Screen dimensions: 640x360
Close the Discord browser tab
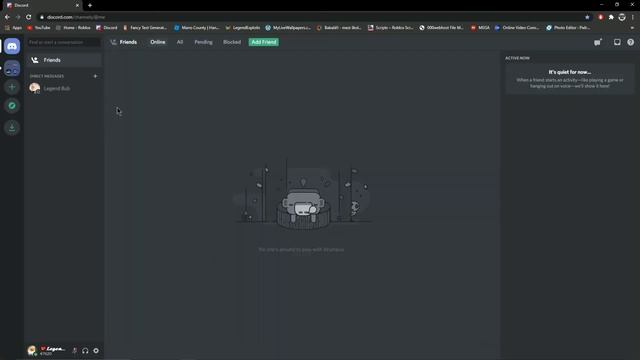[77, 5]
